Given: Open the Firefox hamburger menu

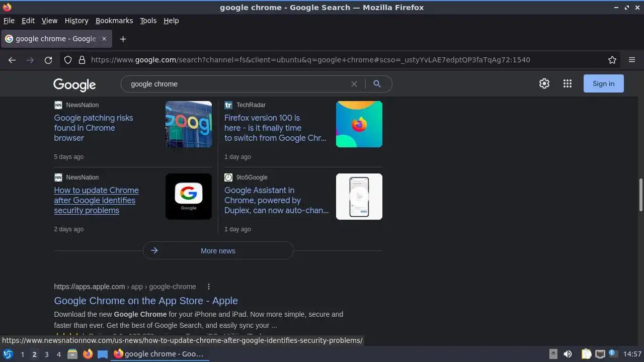Looking at the screenshot, I should pos(632,60).
